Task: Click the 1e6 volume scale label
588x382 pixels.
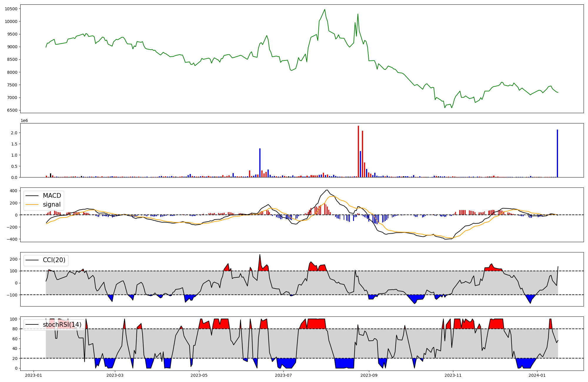Action: click(x=24, y=121)
